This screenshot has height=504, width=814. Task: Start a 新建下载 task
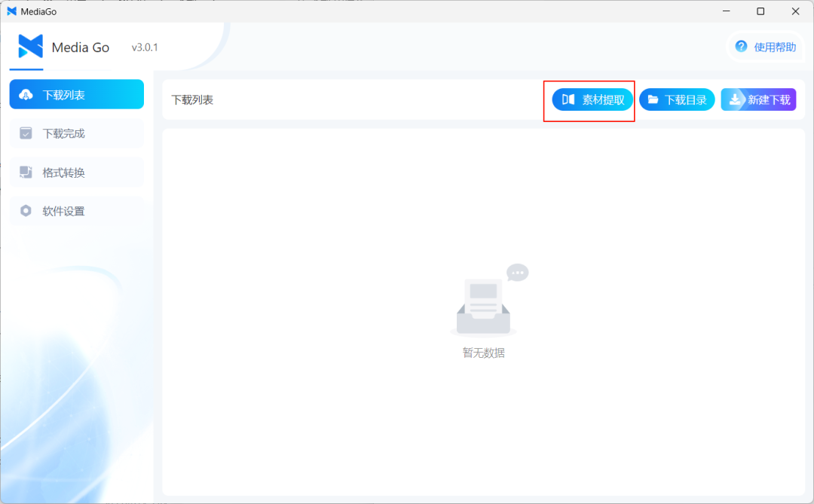758,99
